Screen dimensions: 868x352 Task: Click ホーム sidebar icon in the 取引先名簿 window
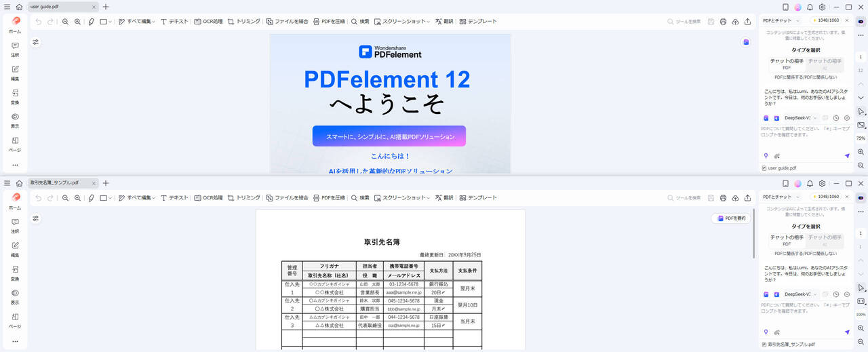[x=15, y=201]
